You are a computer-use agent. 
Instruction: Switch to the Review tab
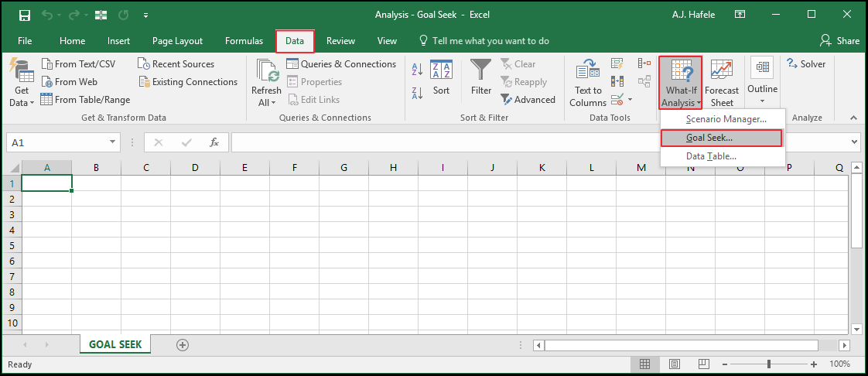point(341,41)
